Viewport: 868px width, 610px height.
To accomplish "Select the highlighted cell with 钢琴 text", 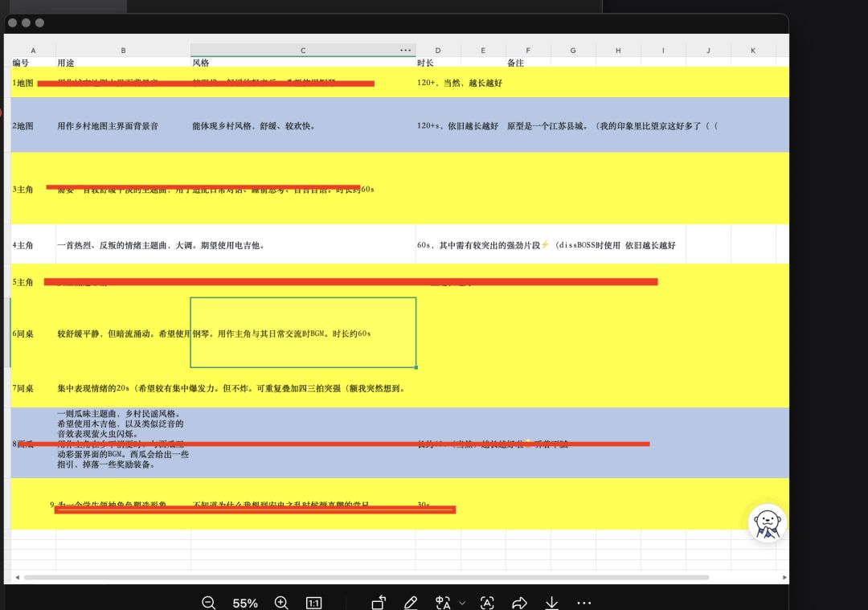I will click(303, 333).
